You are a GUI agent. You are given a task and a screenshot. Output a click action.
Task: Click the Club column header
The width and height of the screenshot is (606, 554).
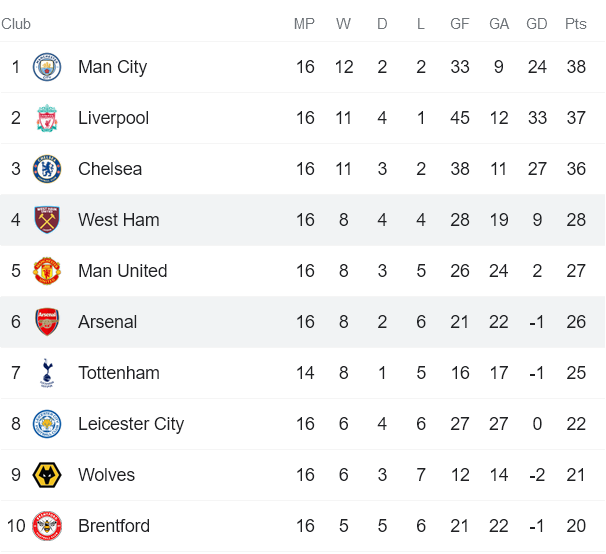pos(16,24)
